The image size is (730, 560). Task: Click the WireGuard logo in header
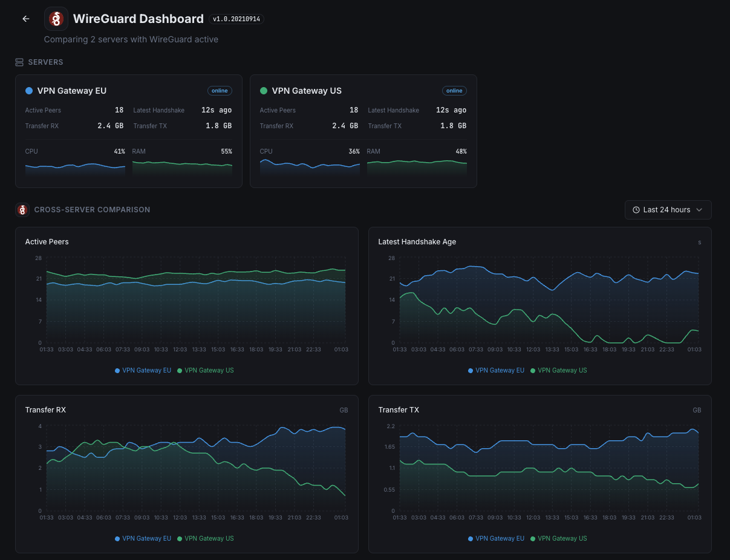56,19
